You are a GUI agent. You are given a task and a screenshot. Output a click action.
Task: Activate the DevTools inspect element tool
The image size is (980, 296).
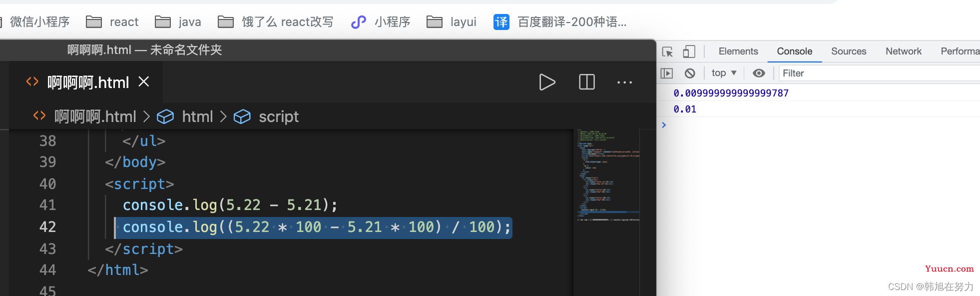click(667, 51)
